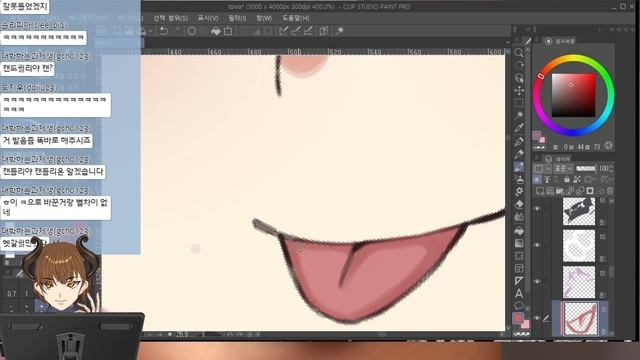Click the Scale/Rotate transform icon
Image resolution: width=640 pixels, height=360 pixels.
(x=228, y=31)
